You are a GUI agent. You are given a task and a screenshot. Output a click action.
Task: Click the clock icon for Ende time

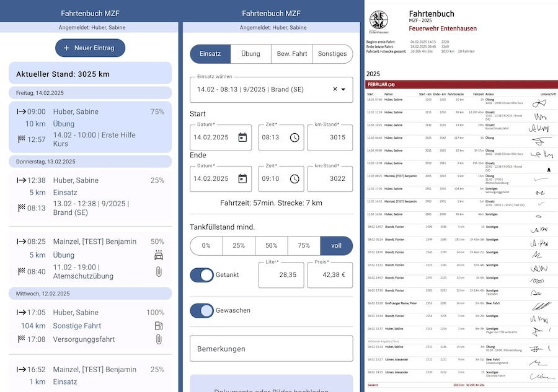click(x=294, y=179)
